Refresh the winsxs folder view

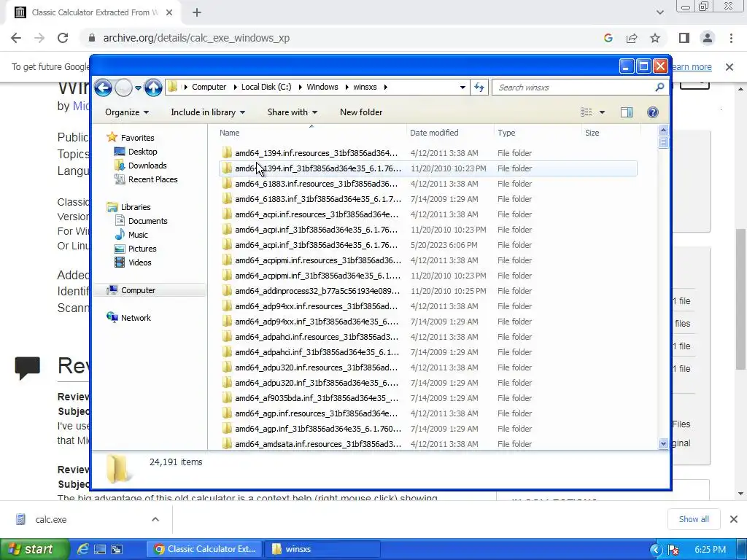479,87
